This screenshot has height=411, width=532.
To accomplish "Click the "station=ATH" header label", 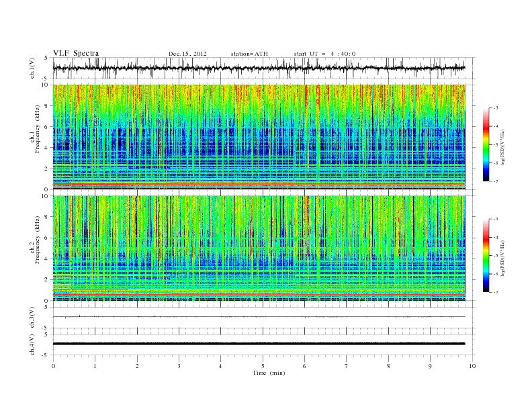I will [x=249, y=54].
